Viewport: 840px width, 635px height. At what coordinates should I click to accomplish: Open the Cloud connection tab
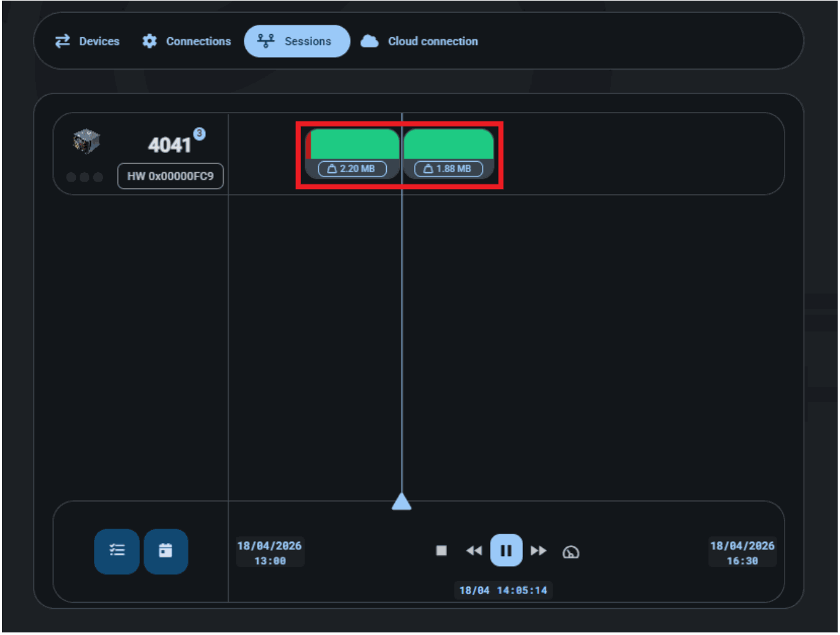coord(419,42)
